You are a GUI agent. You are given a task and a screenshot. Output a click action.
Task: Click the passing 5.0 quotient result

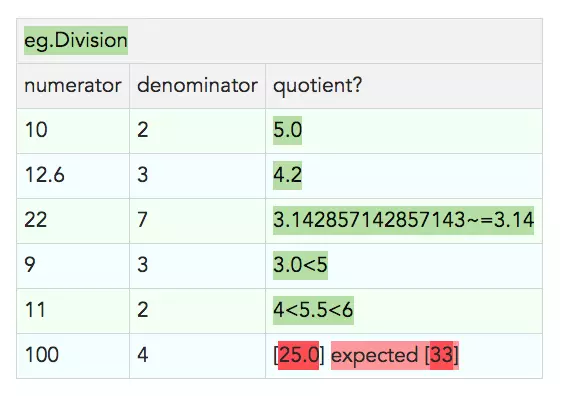pos(287,130)
